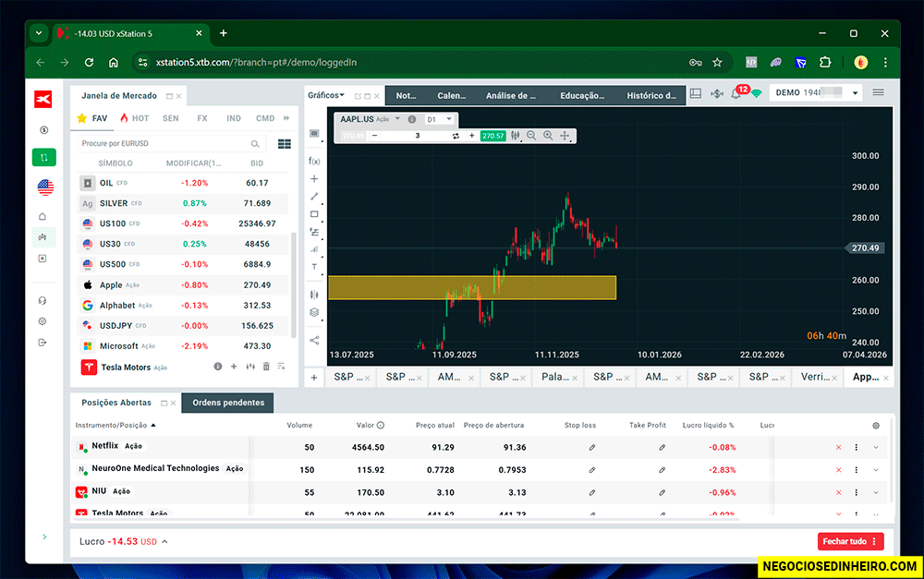The width and height of the screenshot is (924, 579).
Task: Switch to the HOT market tab
Action: point(135,118)
